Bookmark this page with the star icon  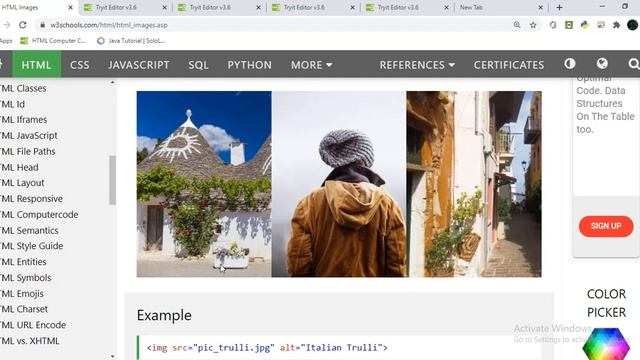(533, 25)
